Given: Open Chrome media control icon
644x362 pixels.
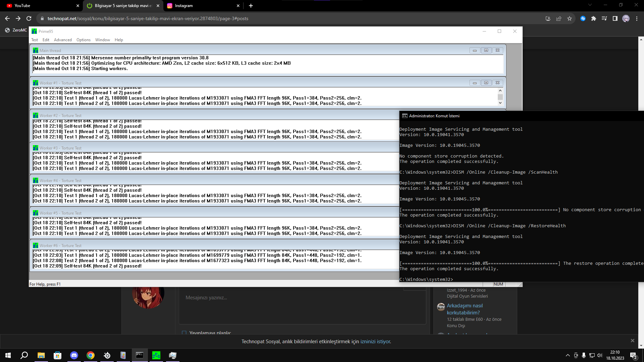Looking at the screenshot, I should 604,18.
